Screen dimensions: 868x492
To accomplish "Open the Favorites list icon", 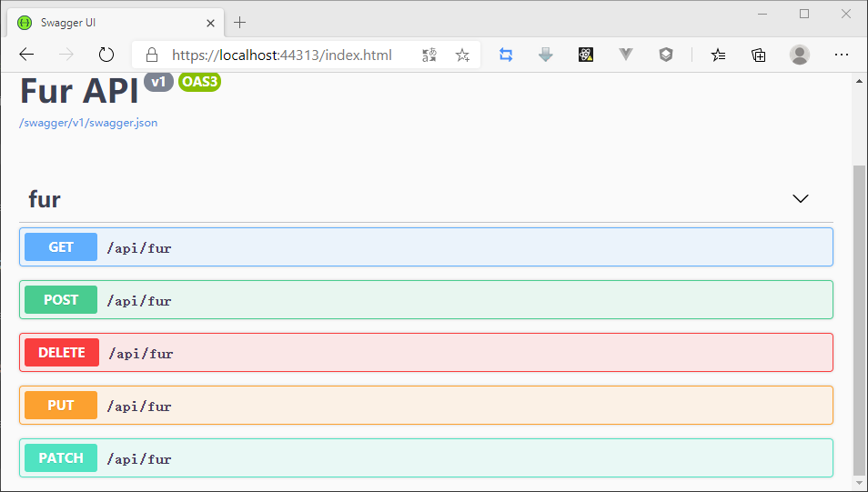I will [x=718, y=55].
